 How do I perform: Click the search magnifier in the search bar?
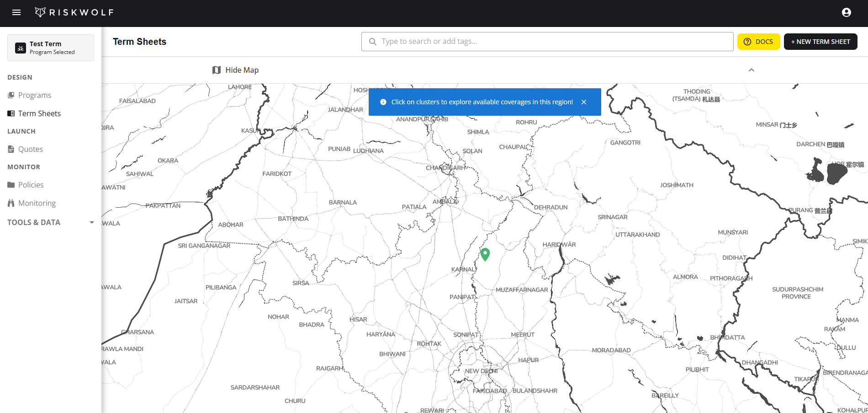pyautogui.click(x=372, y=41)
